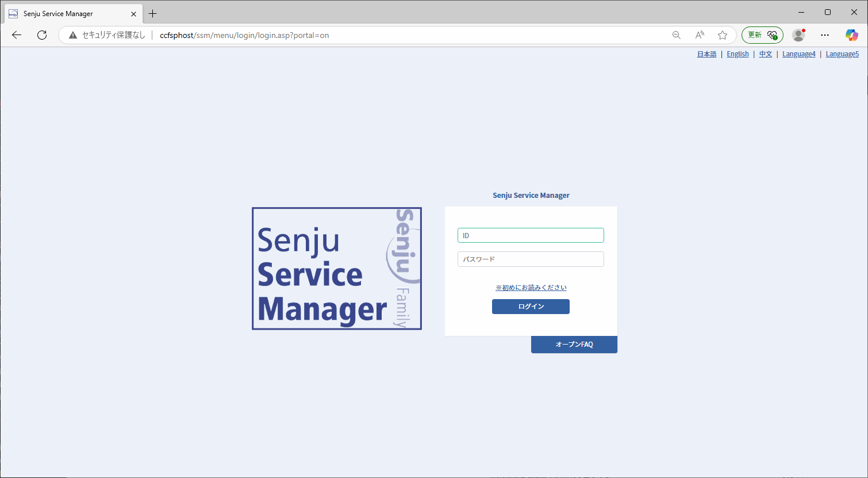
Task: Open the zoom magnifier icon in address bar
Action: click(x=677, y=35)
